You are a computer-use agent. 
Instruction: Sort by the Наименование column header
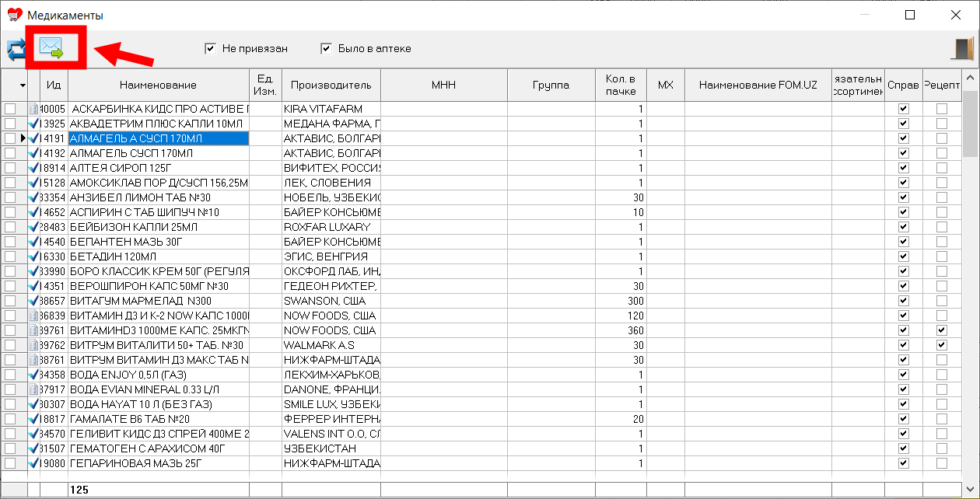pos(159,85)
